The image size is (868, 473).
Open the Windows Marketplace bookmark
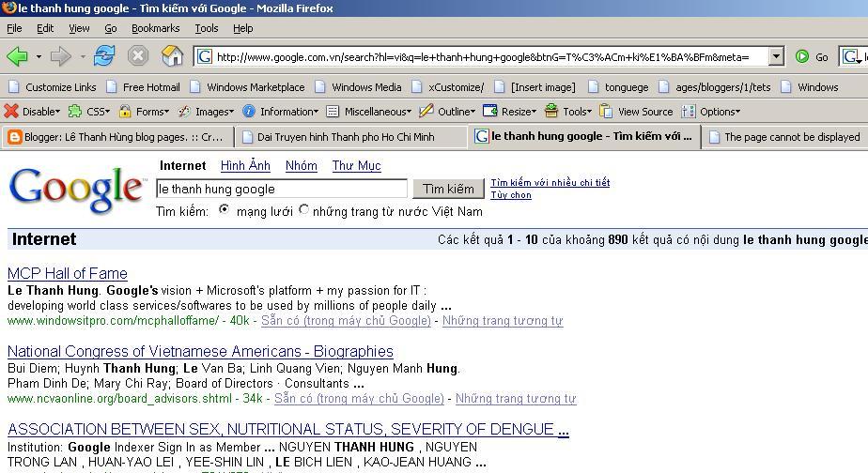247,87
